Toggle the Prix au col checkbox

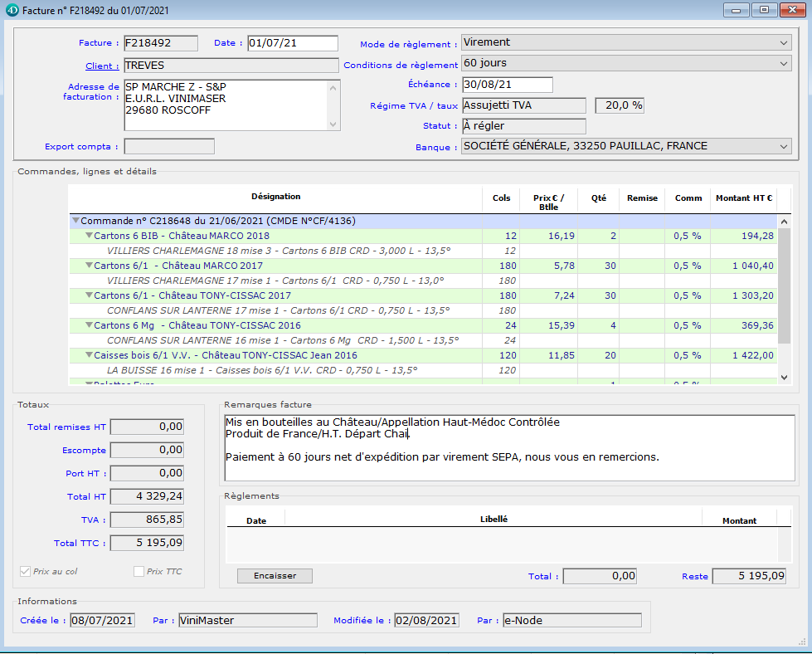click(x=25, y=571)
